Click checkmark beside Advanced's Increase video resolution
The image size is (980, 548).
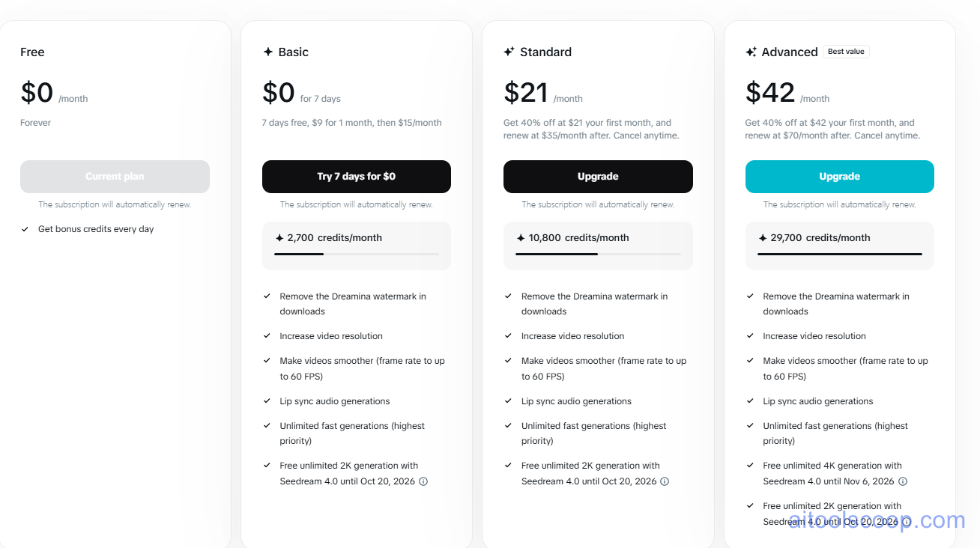[x=750, y=335]
